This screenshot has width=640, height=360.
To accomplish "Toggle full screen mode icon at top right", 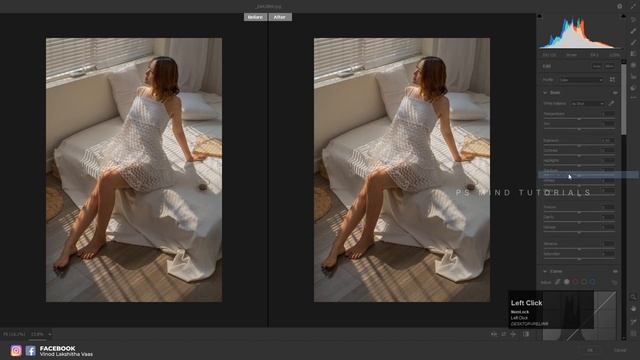I will pyautogui.click(x=633, y=7).
